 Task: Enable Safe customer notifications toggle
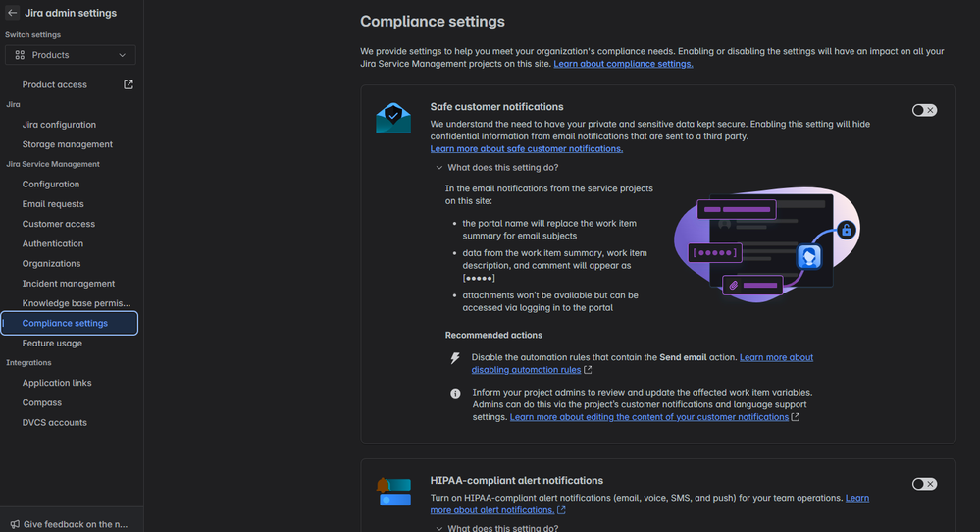pyautogui.click(x=924, y=110)
